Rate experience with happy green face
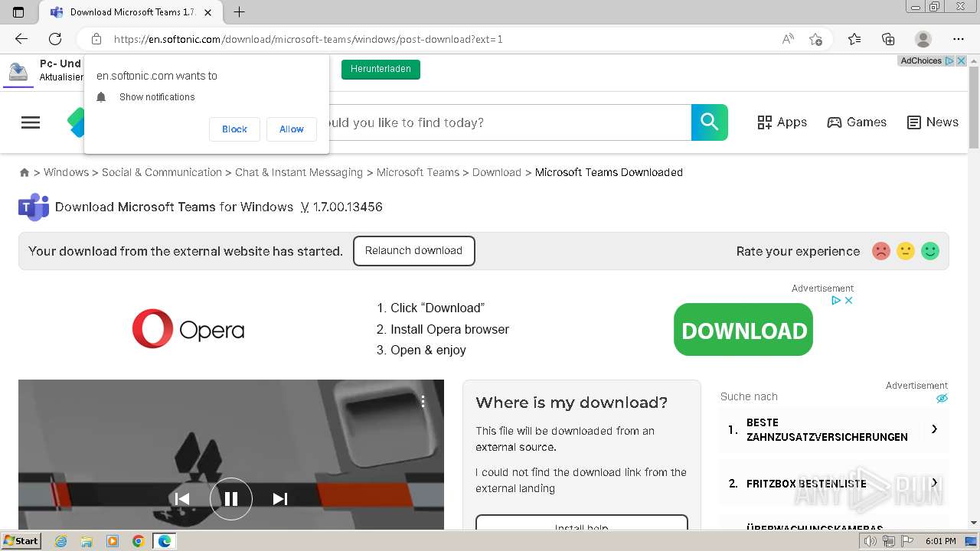980x551 pixels. 930,251
